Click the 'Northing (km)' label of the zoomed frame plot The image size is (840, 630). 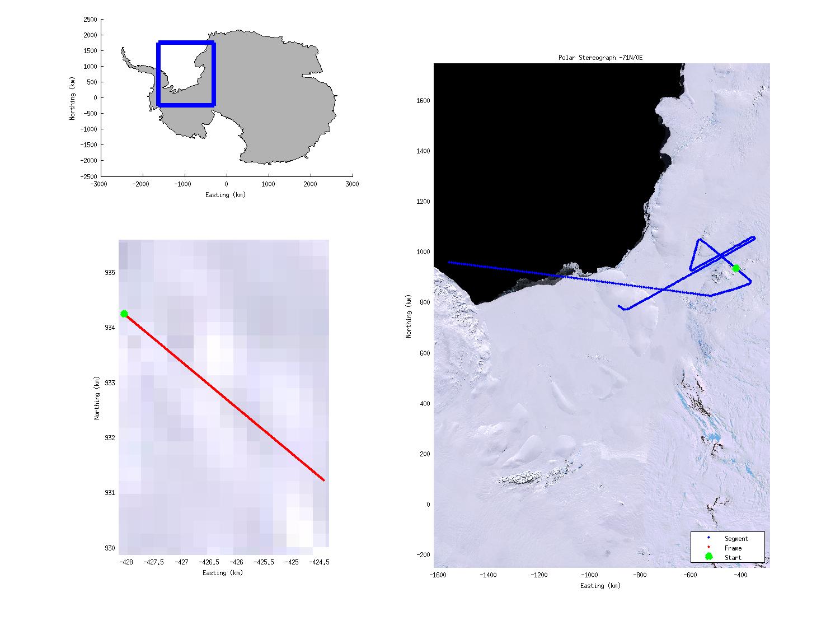point(97,398)
